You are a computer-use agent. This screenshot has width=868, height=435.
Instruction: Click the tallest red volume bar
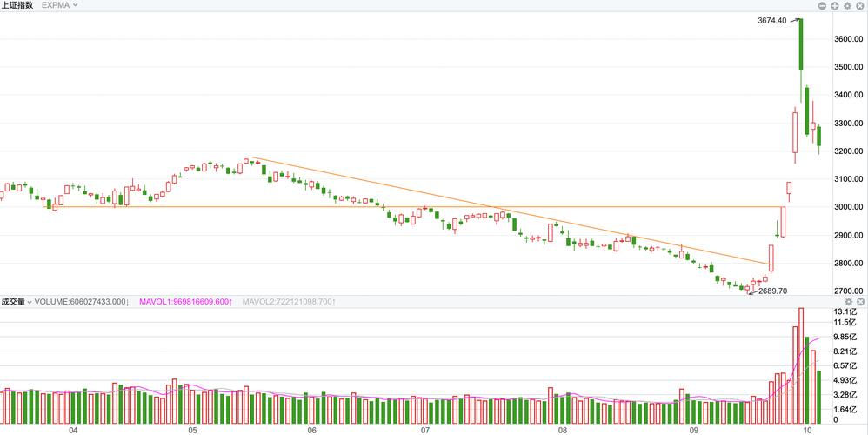(x=800, y=365)
